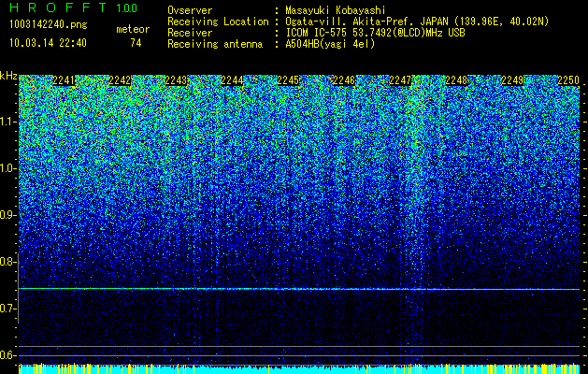Click the 1.1 frequency axis label
Image resolution: width=588 pixels, height=374 pixels.
[7, 122]
